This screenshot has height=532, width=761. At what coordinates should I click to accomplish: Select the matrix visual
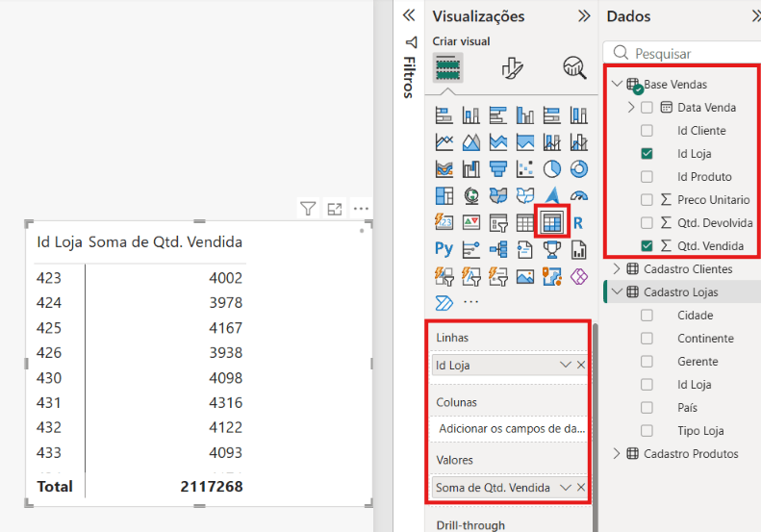pos(552,223)
